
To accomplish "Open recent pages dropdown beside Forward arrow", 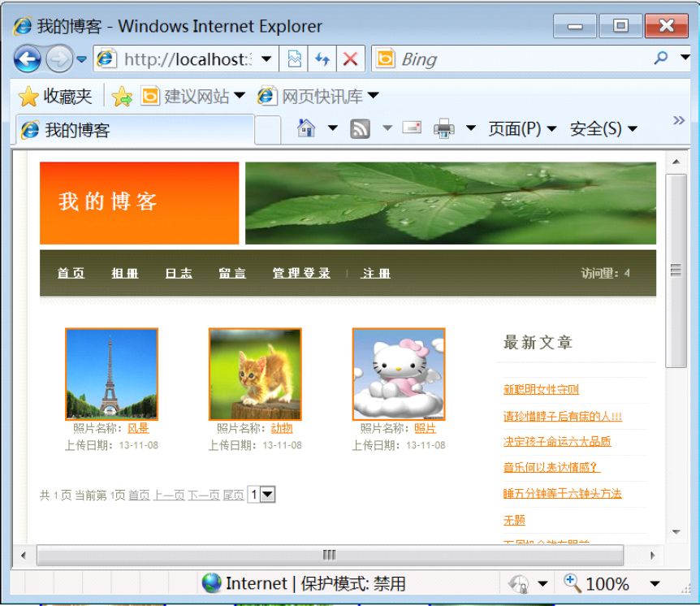I will coord(81,59).
